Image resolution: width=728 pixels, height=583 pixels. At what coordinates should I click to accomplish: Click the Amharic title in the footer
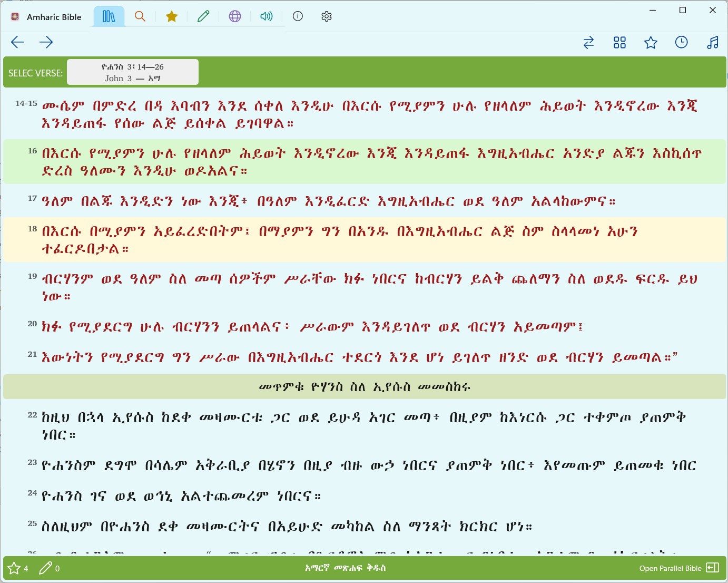coord(346,568)
